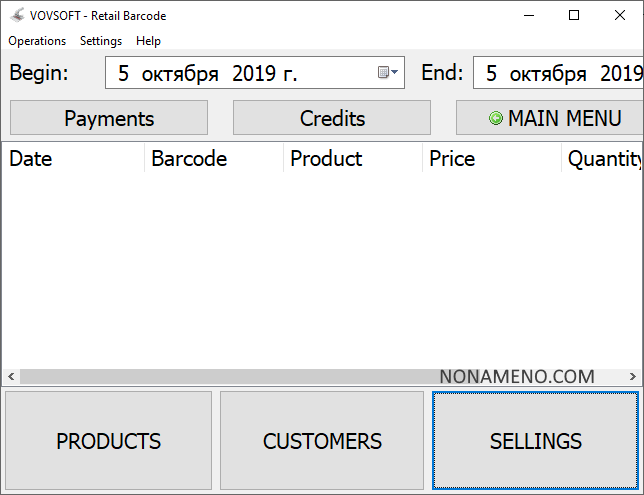
Task: Open the Operations menu
Action: point(37,41)
